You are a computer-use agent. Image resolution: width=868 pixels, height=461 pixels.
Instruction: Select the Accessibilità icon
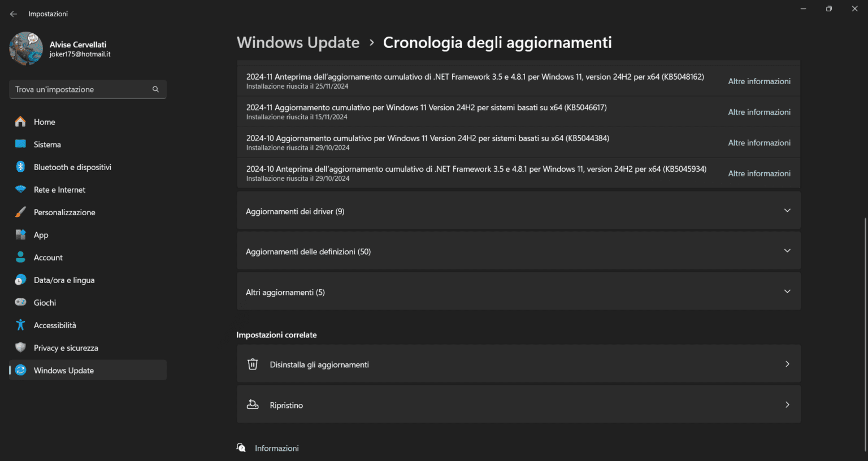pos(21,325)
